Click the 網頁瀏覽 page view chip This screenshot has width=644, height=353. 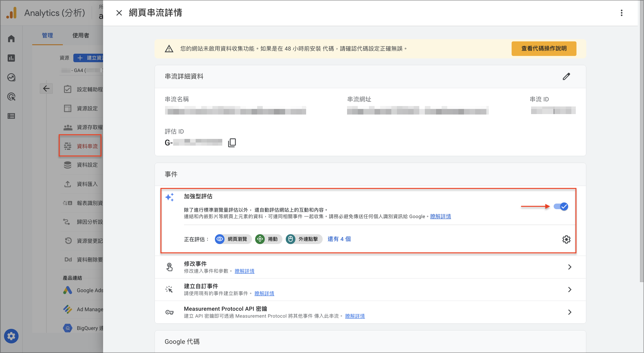click(233, 239)
